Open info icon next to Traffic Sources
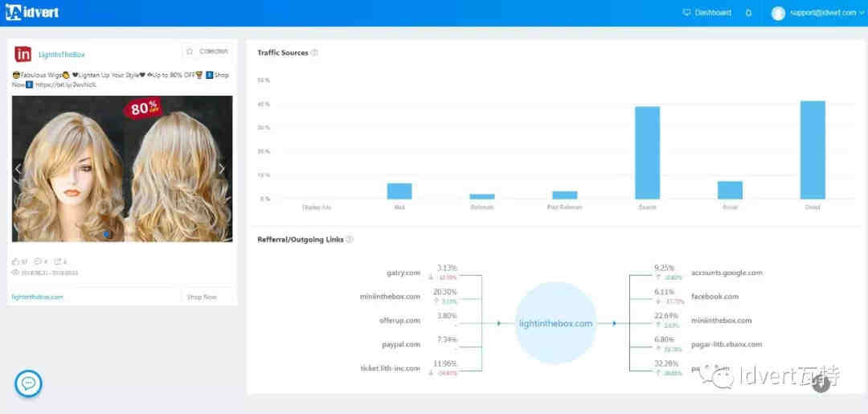Screen dimensions: 868x414 tap(314, 53)
